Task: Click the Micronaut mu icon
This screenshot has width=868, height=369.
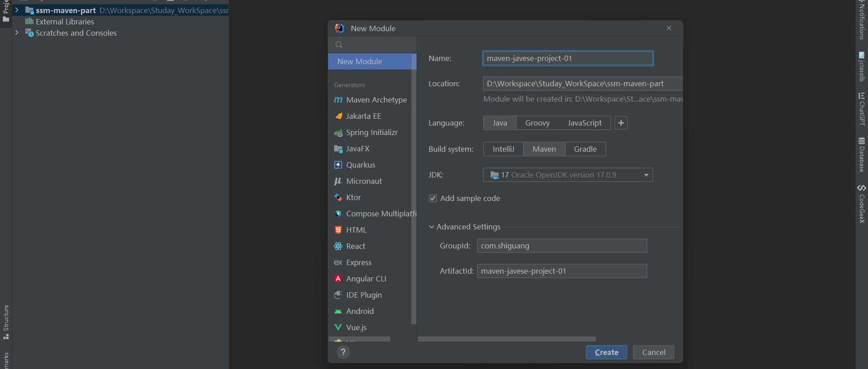Action: (338, 181)
